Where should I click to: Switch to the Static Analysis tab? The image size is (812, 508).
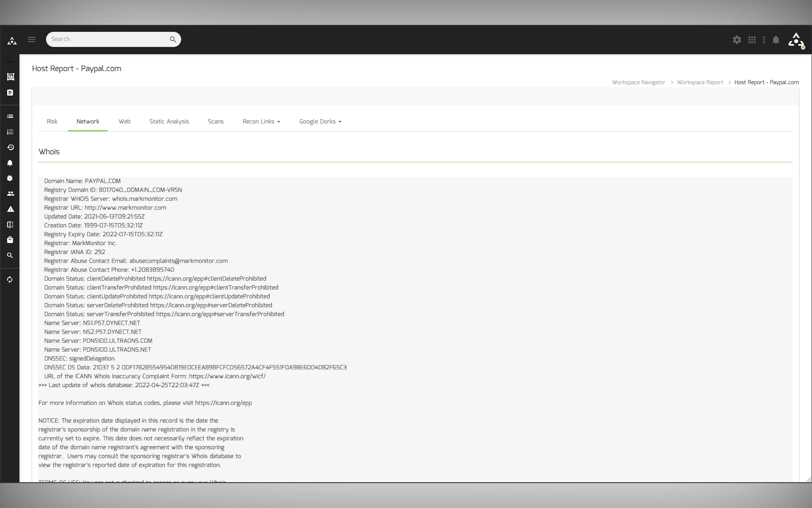[169, 121]
